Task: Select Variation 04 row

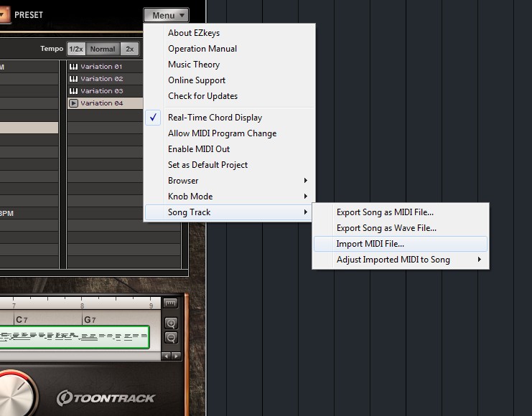Action: pyautogui.click(x=105, y=103)
